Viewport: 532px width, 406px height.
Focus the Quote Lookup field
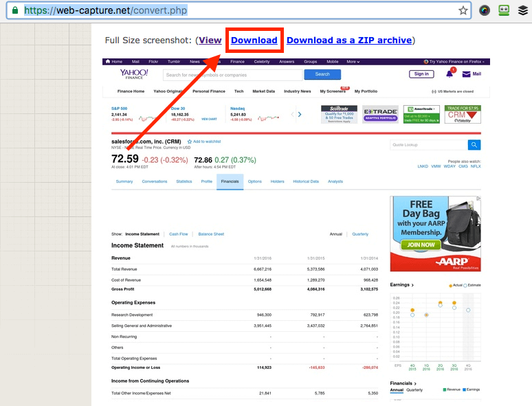pos(429,145)
